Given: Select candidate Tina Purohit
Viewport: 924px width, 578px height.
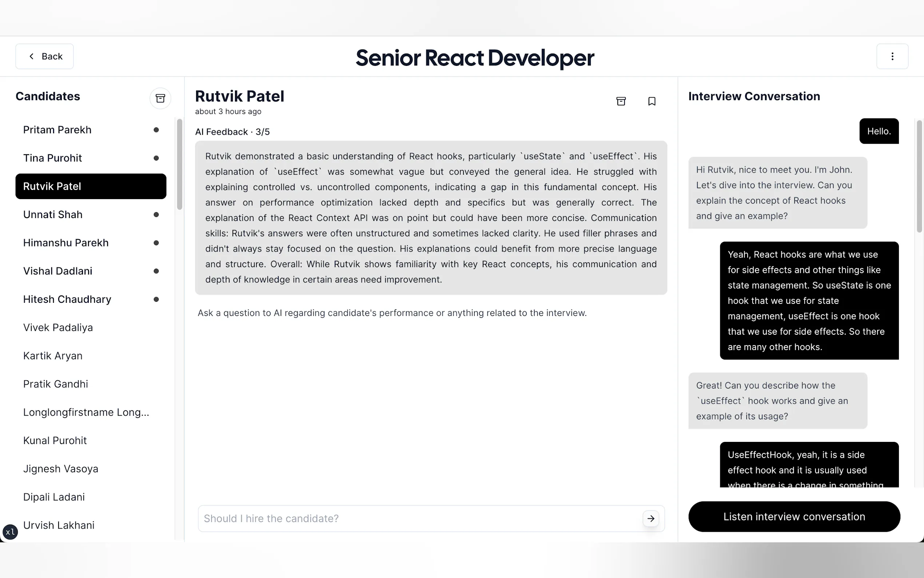Looking at the screenshot, I should pyautogui.click(x=53, y=158).
